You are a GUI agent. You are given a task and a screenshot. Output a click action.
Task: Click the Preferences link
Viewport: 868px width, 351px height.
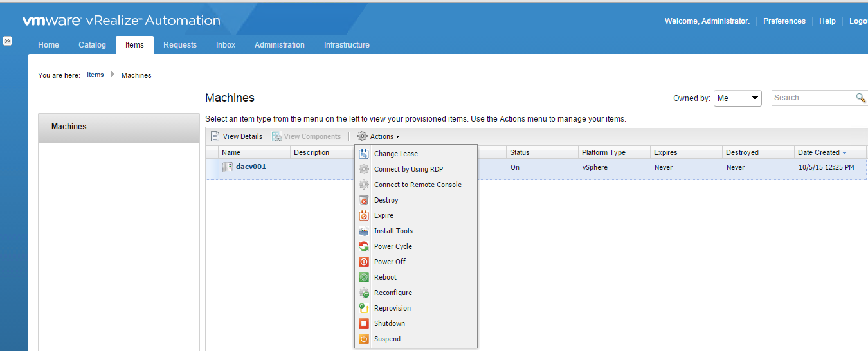tap(784, 21)
